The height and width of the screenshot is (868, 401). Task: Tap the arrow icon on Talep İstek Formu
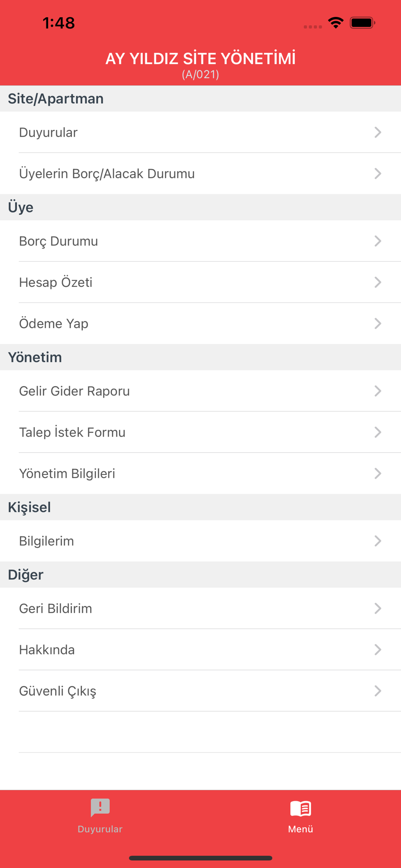(378, 432)
